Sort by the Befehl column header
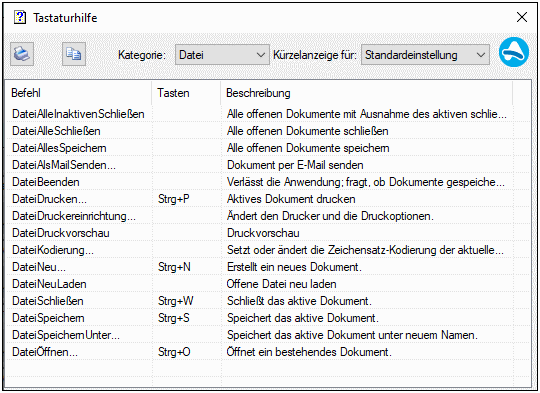 (79, 93)
